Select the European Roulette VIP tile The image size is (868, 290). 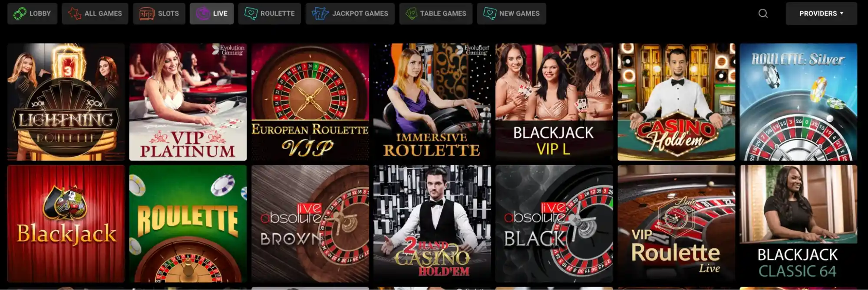(x=310, y=102)
